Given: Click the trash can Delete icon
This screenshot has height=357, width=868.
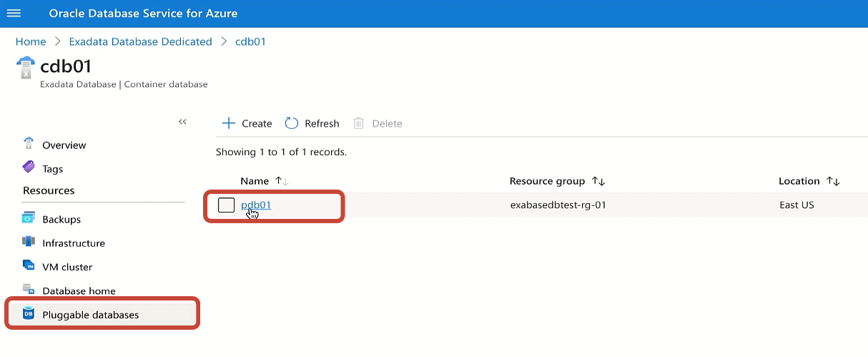Looking at the screenshot, I should 359,123.
